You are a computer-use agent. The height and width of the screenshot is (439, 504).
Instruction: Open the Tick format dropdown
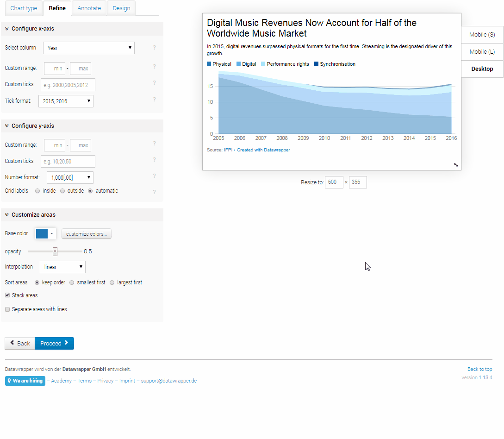(66, 101)
